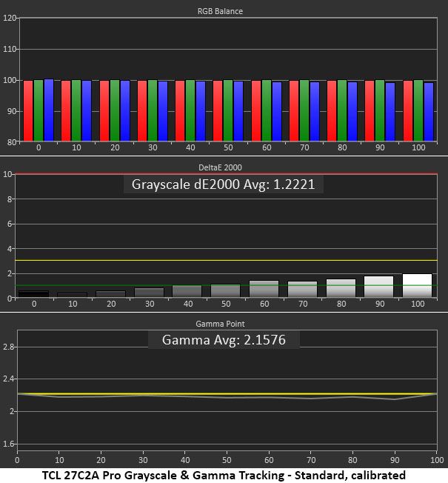Select the blue bar at 30 in RGB Balance

tap(163, 111)
